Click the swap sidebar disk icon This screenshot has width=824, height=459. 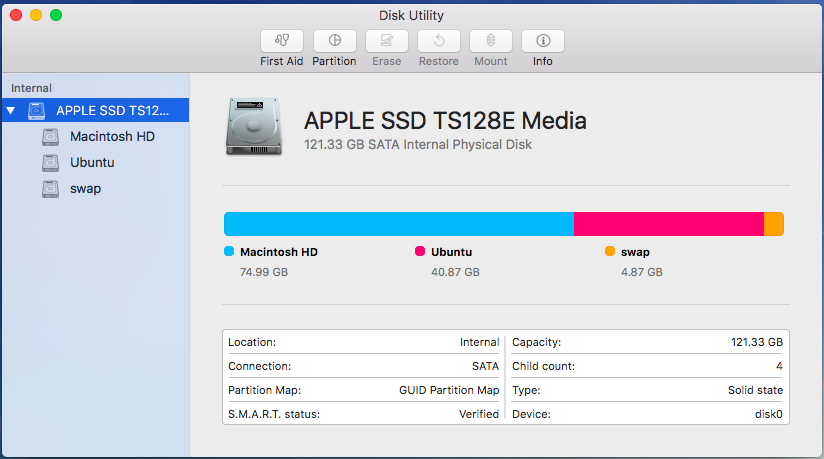(50, 189)
